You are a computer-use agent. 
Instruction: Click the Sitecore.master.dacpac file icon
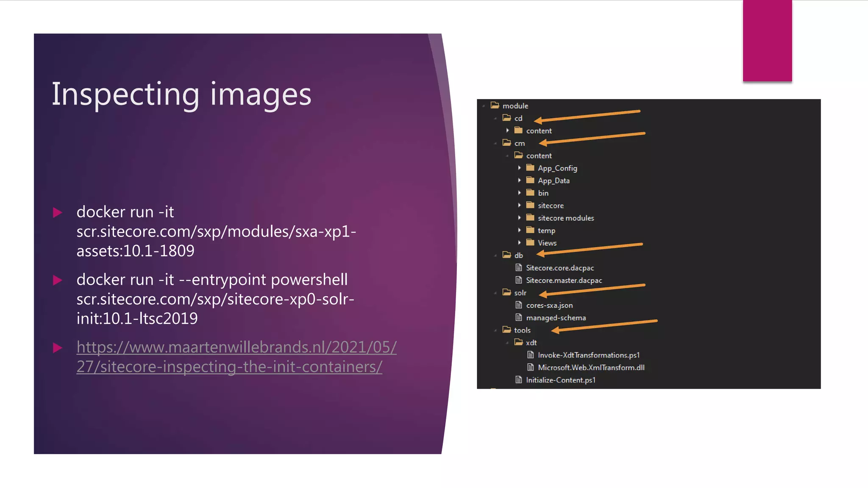(x=518, y=280)
